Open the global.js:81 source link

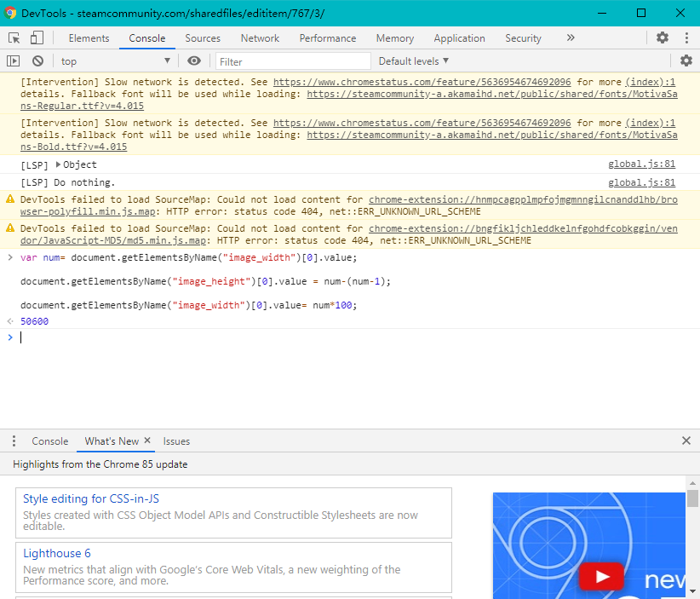(641, 164)
